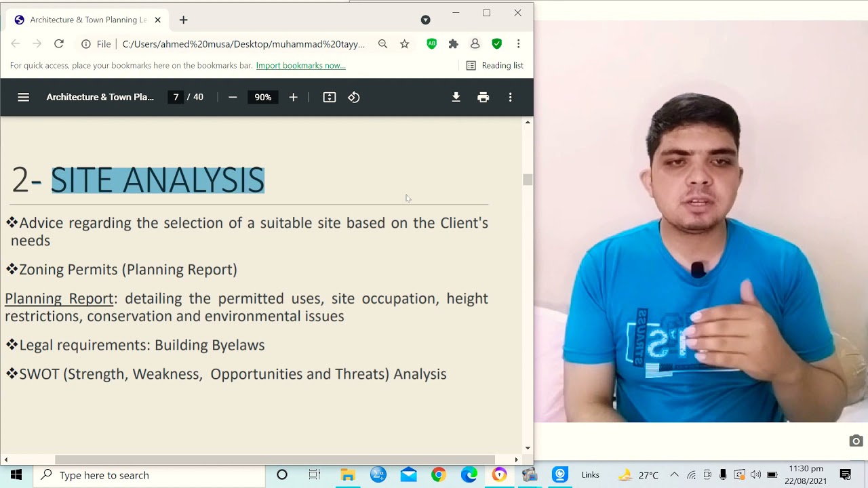Open the Chrome extensions puzzle icon
This screenshot has height=488, width=868.
point(453,43)
